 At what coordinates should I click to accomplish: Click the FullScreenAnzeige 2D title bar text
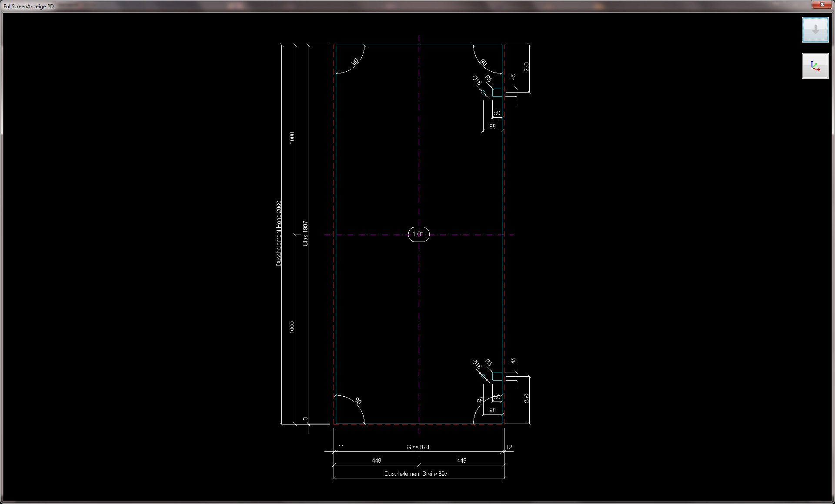(x=29, y=6)
